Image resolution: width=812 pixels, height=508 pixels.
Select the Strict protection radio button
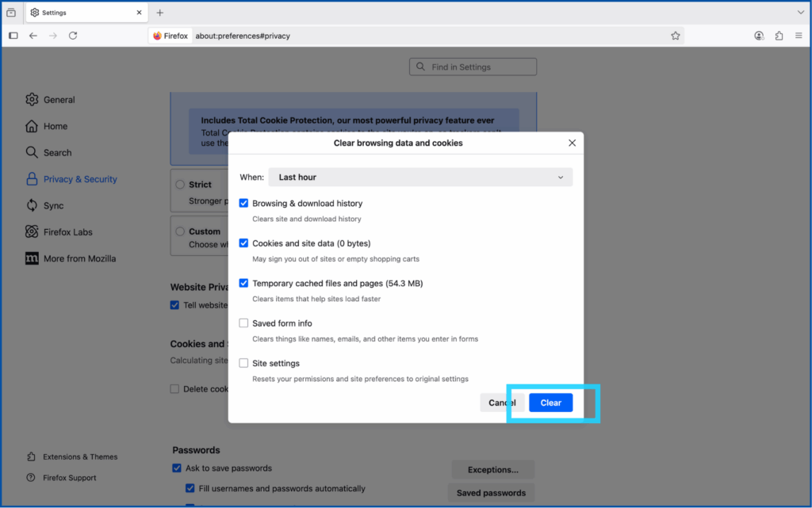pos(180,185)
